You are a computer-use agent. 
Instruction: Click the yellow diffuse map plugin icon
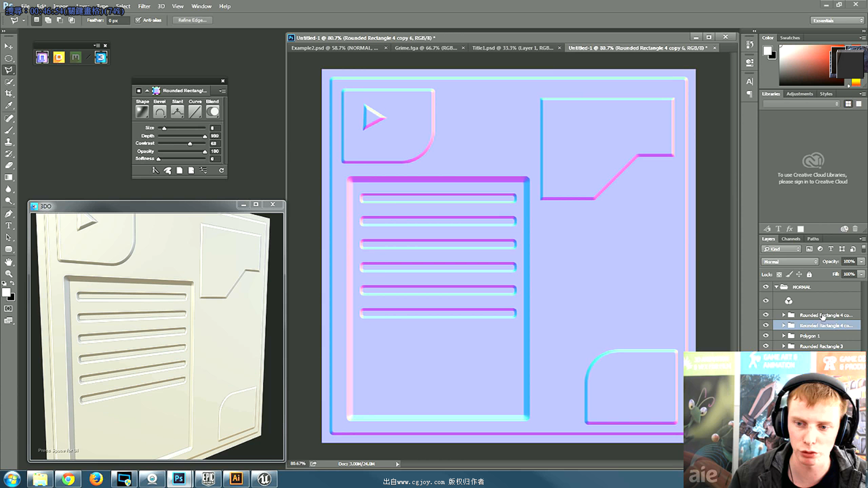point(59,57)
